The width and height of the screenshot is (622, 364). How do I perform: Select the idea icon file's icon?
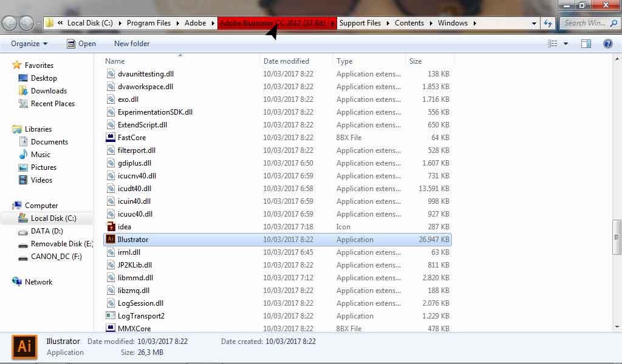tap(111, 226)
